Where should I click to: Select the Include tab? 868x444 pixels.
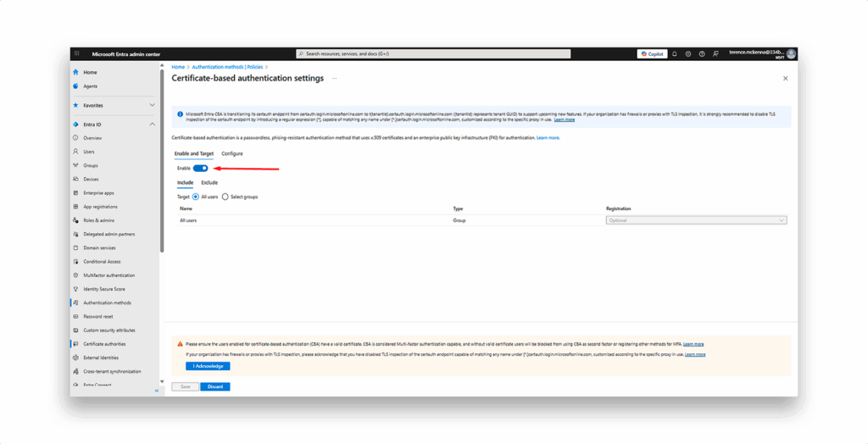(185, 183)
